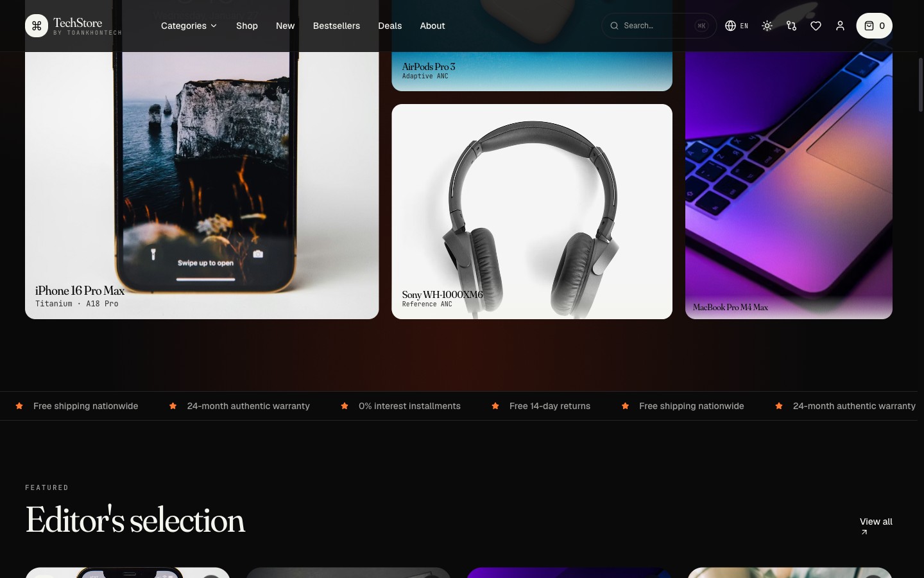Open the Categories dropdown menu
The width and height of the screenshot is (924, 578).
pos(189,26)
